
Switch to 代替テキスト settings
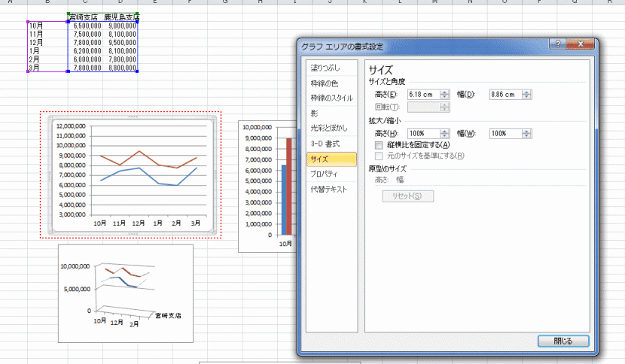[x=329, y=189]
